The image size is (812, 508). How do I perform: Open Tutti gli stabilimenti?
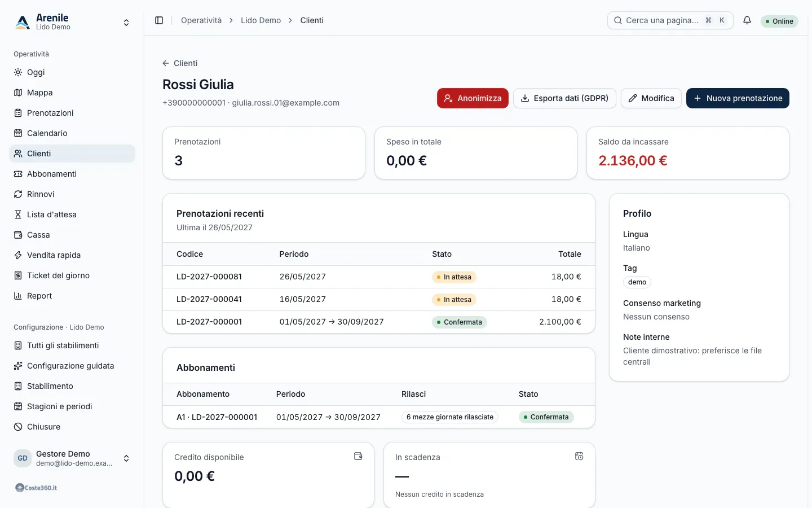coord(72,345)
